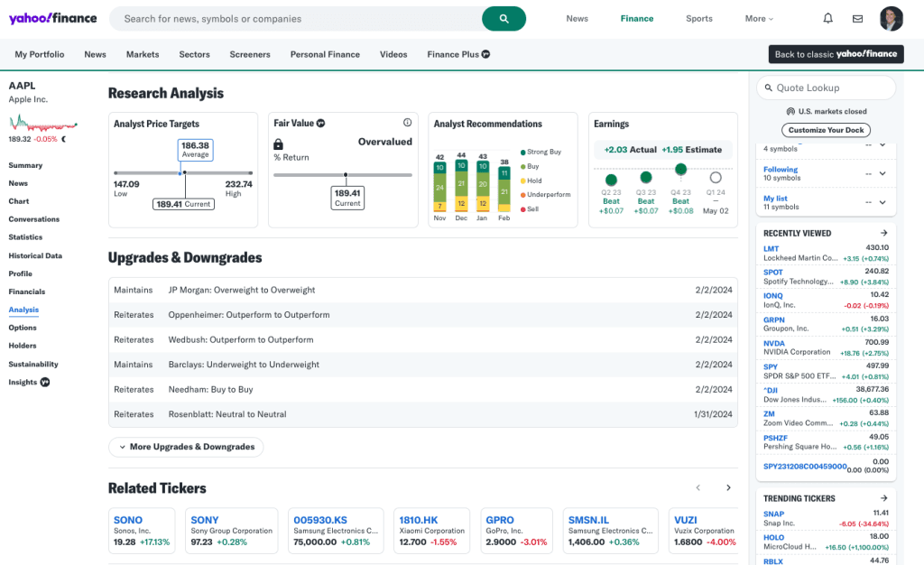This screenshot has height=565, width=924.
Task: Open the Holders sidebar link
Action: 23,346
